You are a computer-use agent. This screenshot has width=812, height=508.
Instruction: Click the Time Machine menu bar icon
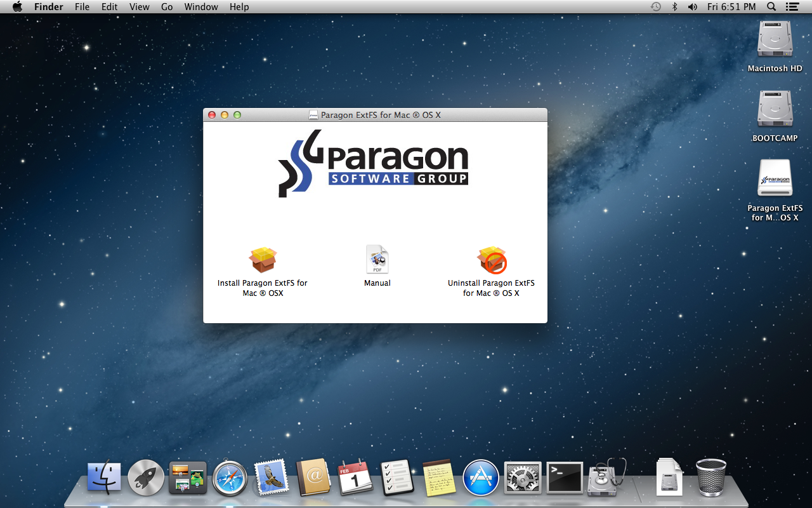[x=656, y=7]
